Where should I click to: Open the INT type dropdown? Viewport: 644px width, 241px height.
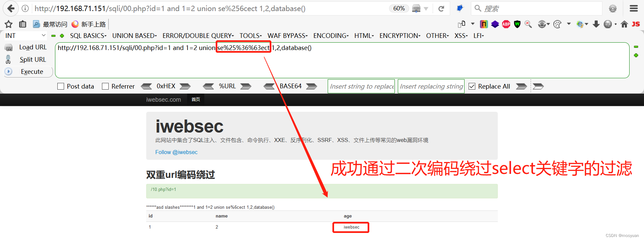tap(25, 36)
